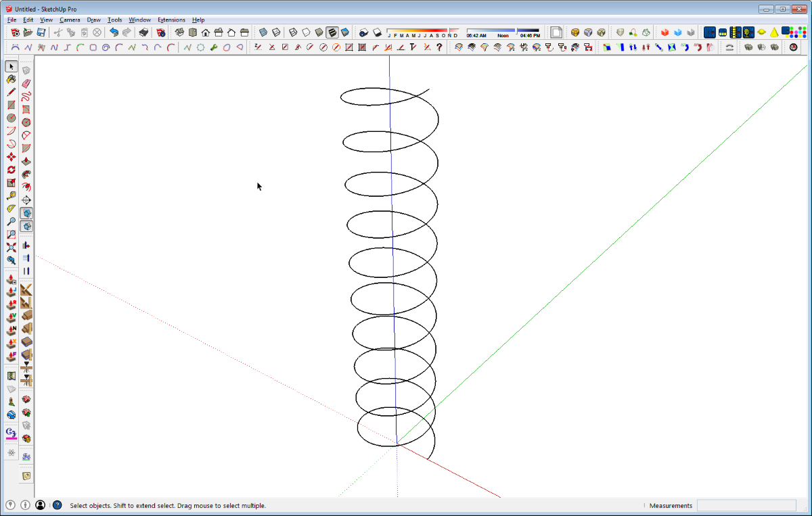The height and width of the screenshot is (516, 812).
Task: Open the Extensions menu
Action: (171, 20)
